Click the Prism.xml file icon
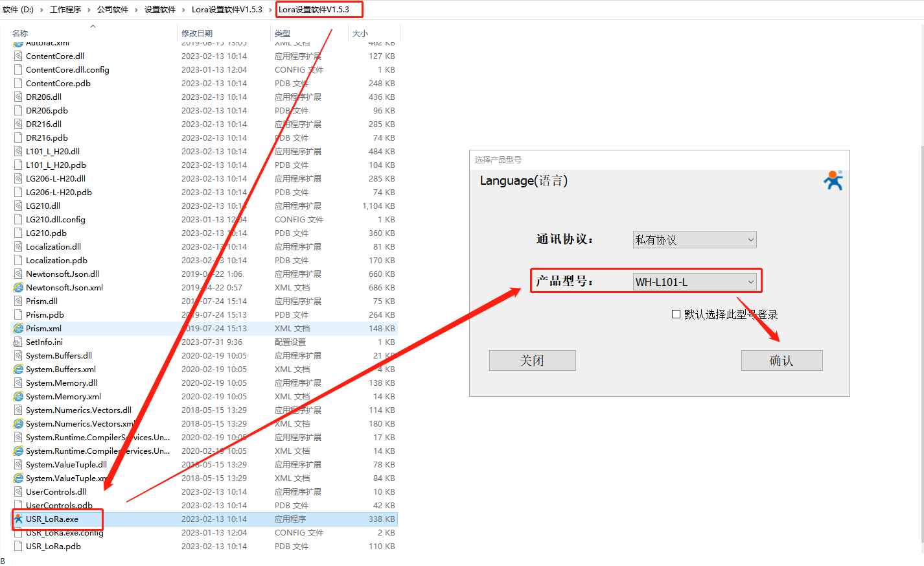The height and width of the screenshot is (566, 924). click(x=18, y=328)
